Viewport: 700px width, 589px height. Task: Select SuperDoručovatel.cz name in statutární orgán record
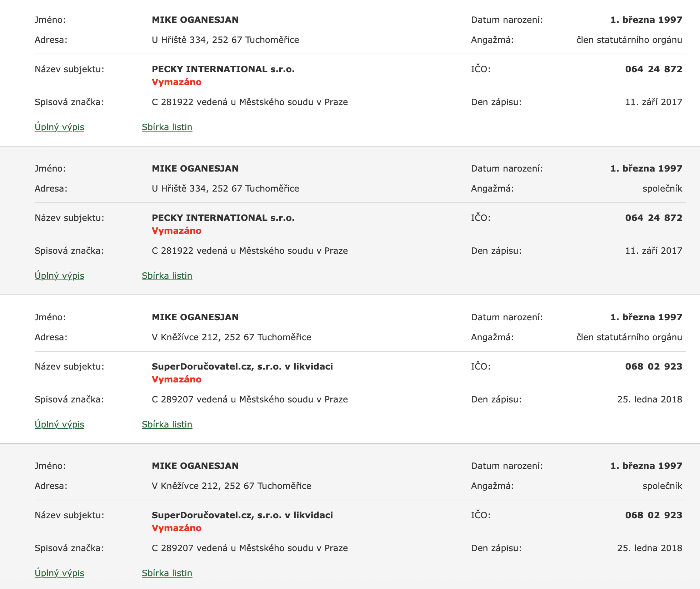(242, 366)
